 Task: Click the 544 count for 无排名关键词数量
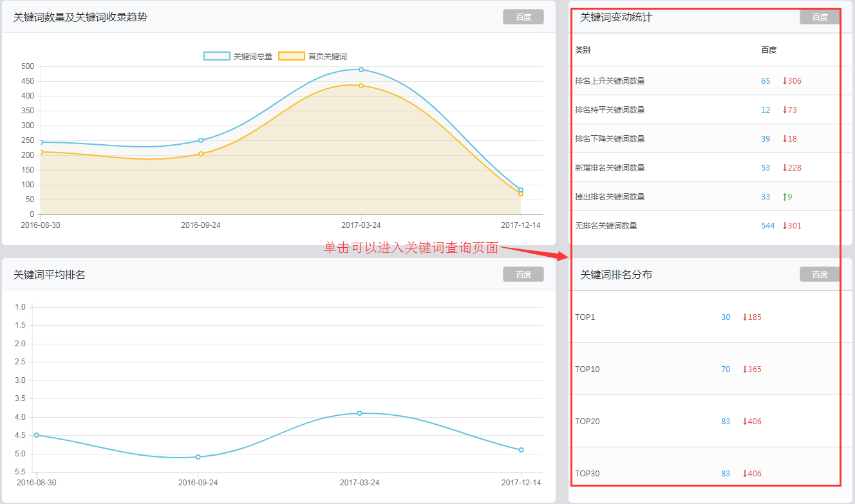coord(767,226)
